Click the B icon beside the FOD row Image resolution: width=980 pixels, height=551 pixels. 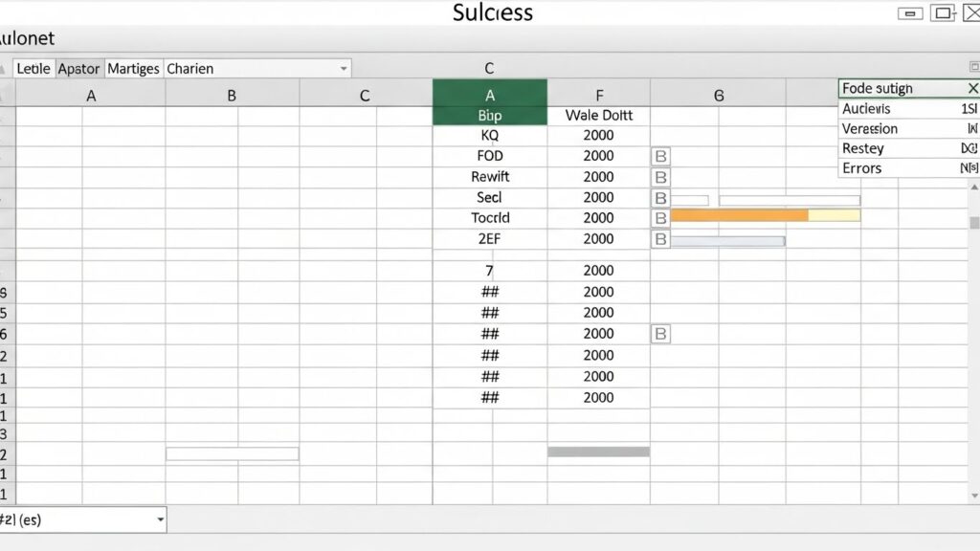click(x=660, y=156)
